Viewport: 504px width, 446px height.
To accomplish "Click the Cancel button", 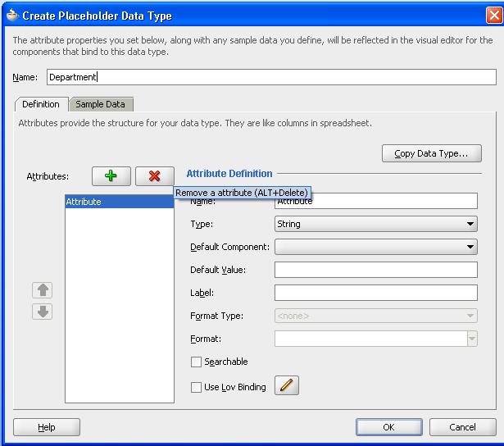I will point(462,427).
